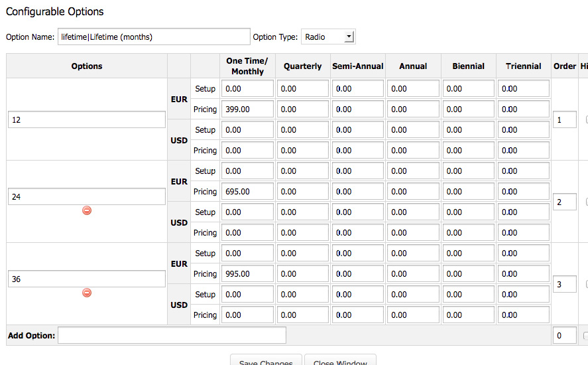
Task: Click the One Time/Monthly column header
Action: click(247, 66)
